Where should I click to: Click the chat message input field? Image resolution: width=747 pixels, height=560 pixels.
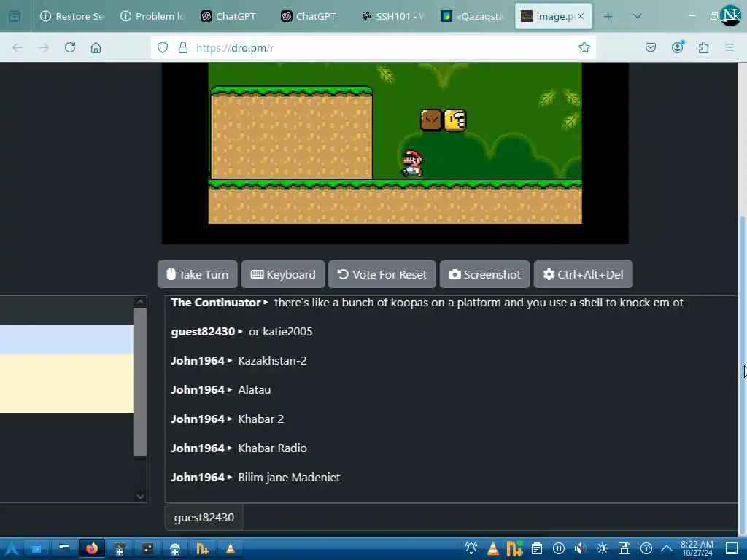[x=491, y=517]
